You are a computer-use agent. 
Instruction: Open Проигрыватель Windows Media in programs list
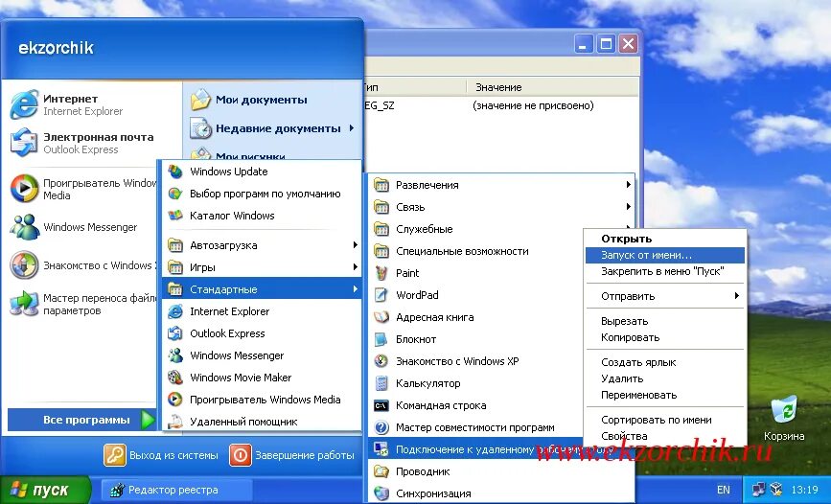pyautogui.click(x=262, y=400)
